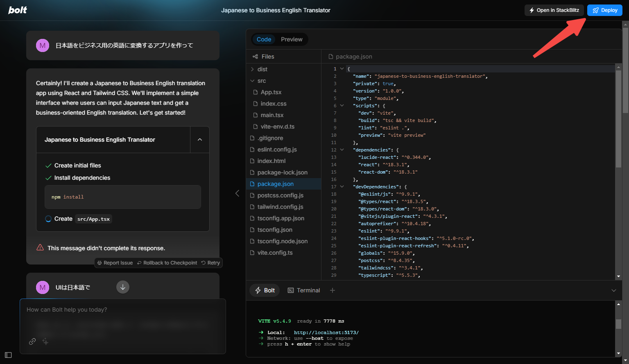Open vite.config.ts file
The image size is (629, 364).
(x=275, y=253)
